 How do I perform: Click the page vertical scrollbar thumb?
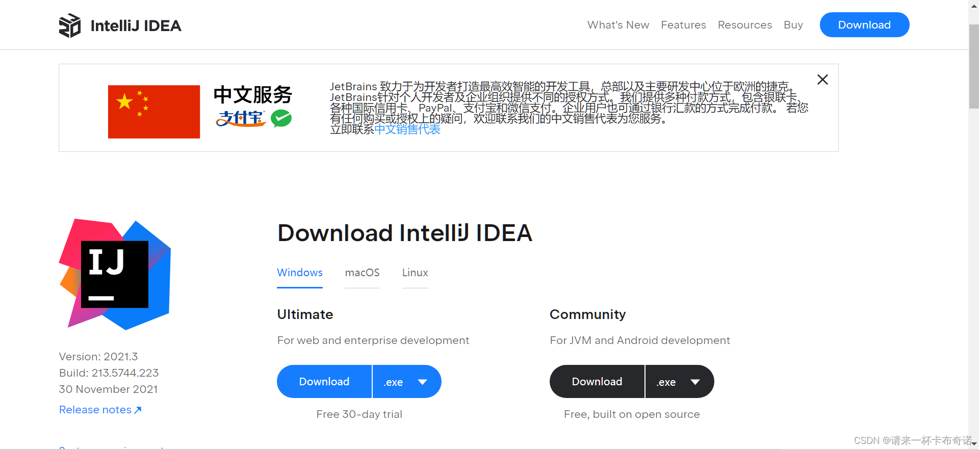[974, 66]
